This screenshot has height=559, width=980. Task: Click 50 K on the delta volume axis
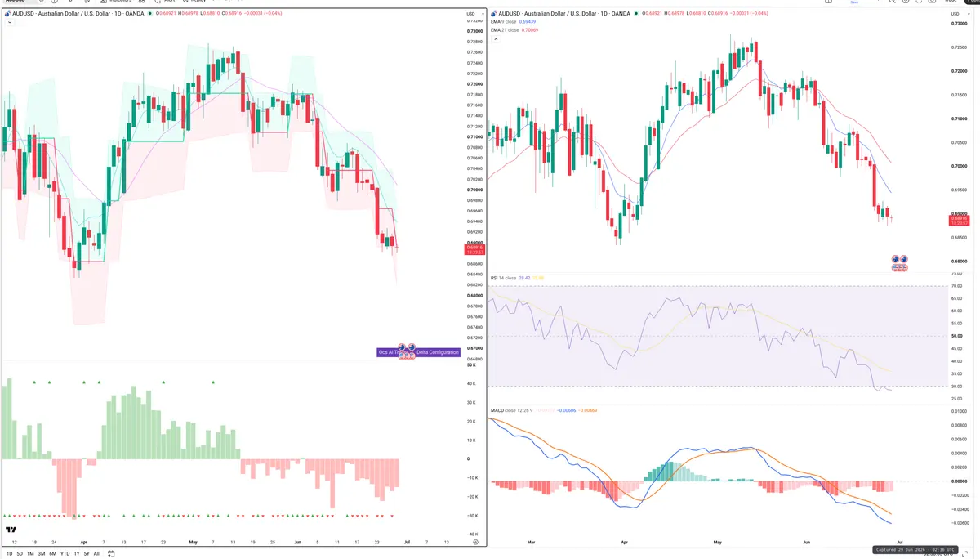pyautogui.click(x=470, y=365)
